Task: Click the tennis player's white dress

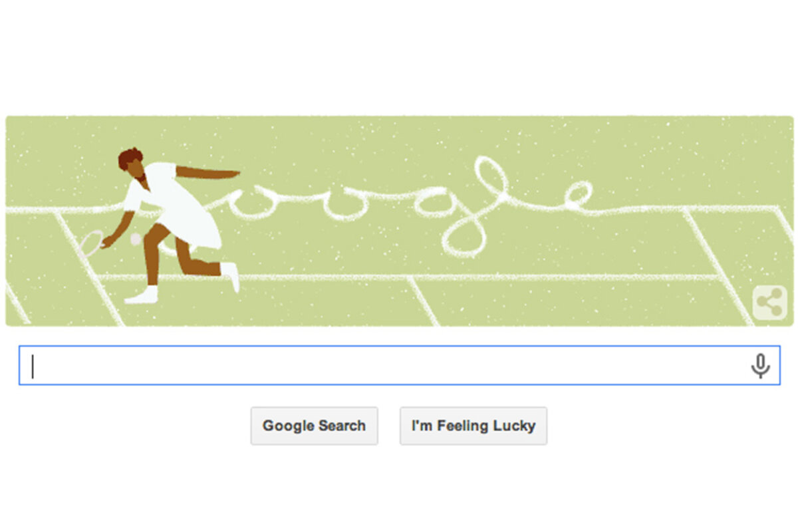Action: [x=176, y=203]
